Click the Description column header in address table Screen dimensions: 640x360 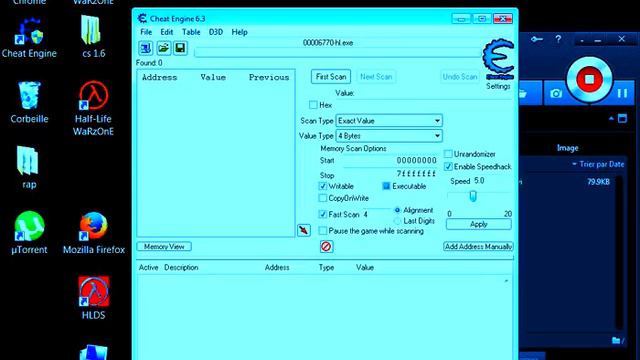coord(181,267)
